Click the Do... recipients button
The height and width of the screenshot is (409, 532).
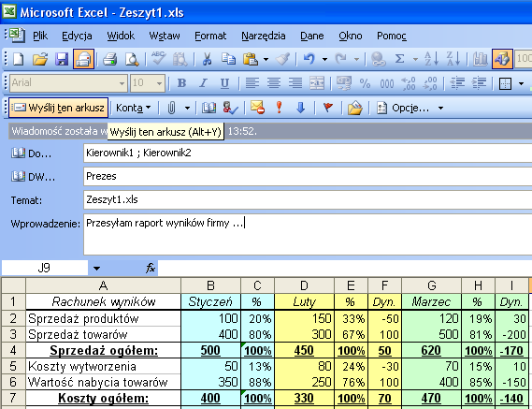[x=32, y=153]
